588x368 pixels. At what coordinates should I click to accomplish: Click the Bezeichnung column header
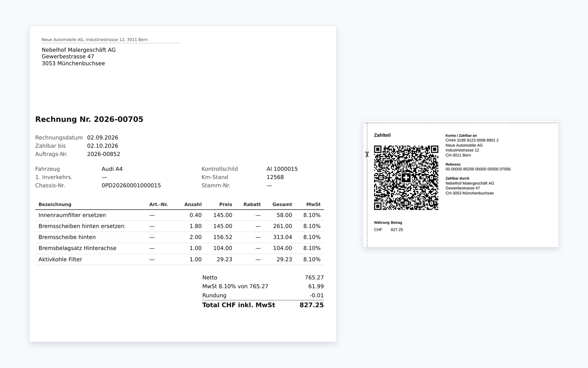coord(55,204)
